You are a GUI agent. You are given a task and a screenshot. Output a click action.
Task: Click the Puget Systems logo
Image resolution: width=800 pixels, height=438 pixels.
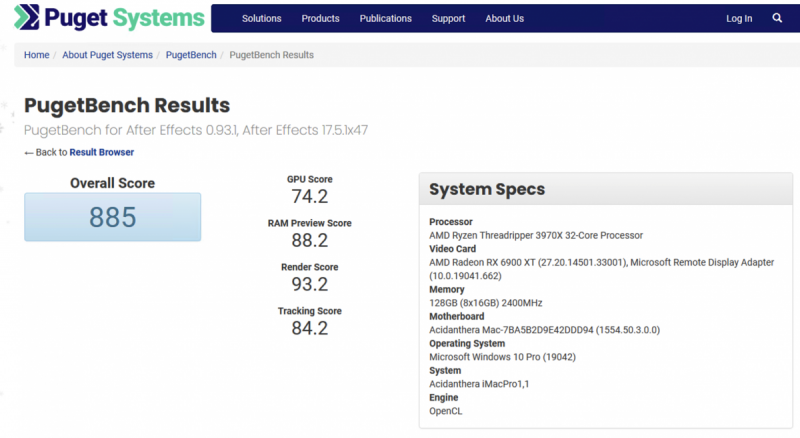109,18
